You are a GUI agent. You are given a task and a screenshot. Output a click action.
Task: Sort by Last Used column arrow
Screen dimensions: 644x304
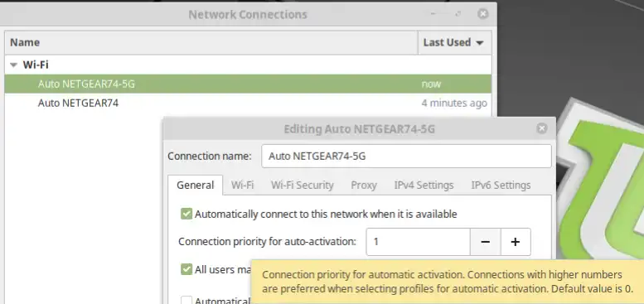pos(479,43)
